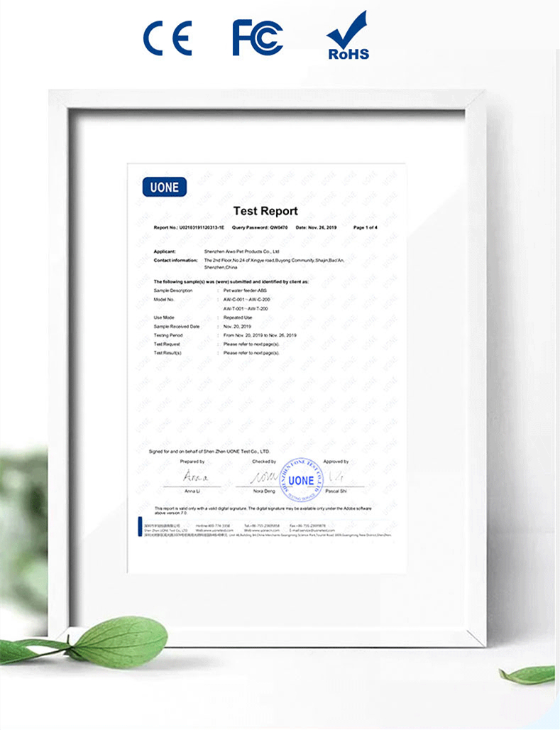Click the Page 1 of 4 indicator

tap(366, 227)
